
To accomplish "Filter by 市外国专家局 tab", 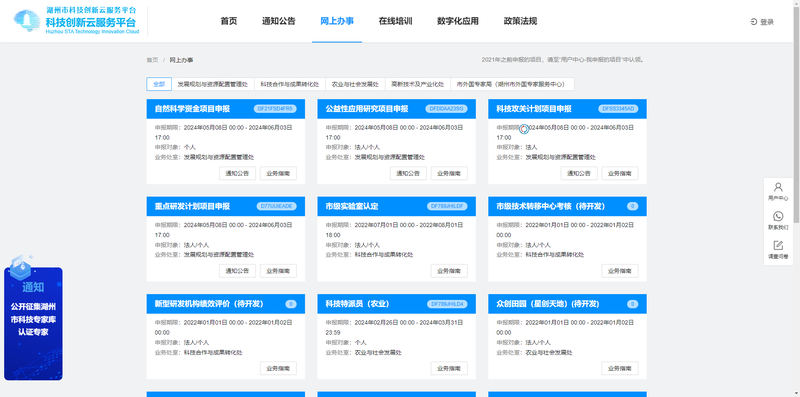I will click(x=512, y=84).
